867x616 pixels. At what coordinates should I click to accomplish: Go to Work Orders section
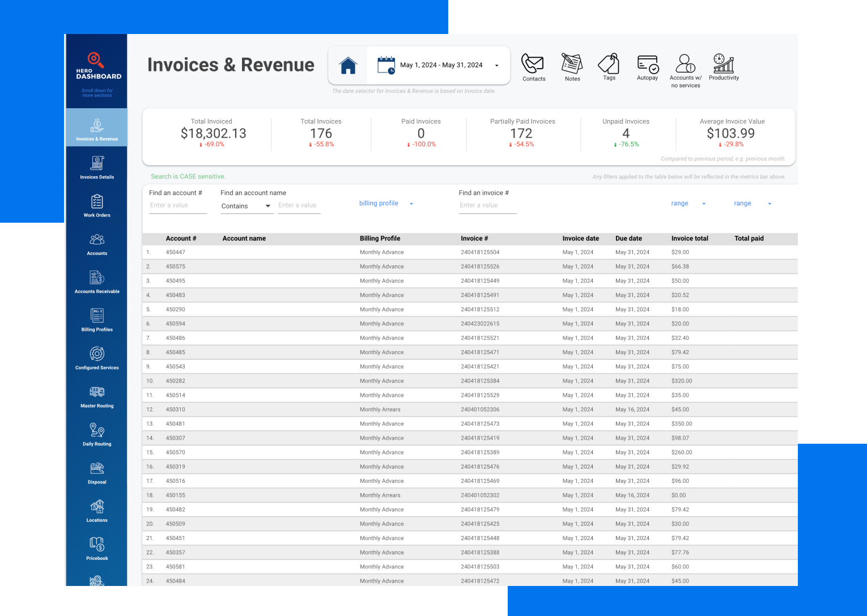(97, 205)
